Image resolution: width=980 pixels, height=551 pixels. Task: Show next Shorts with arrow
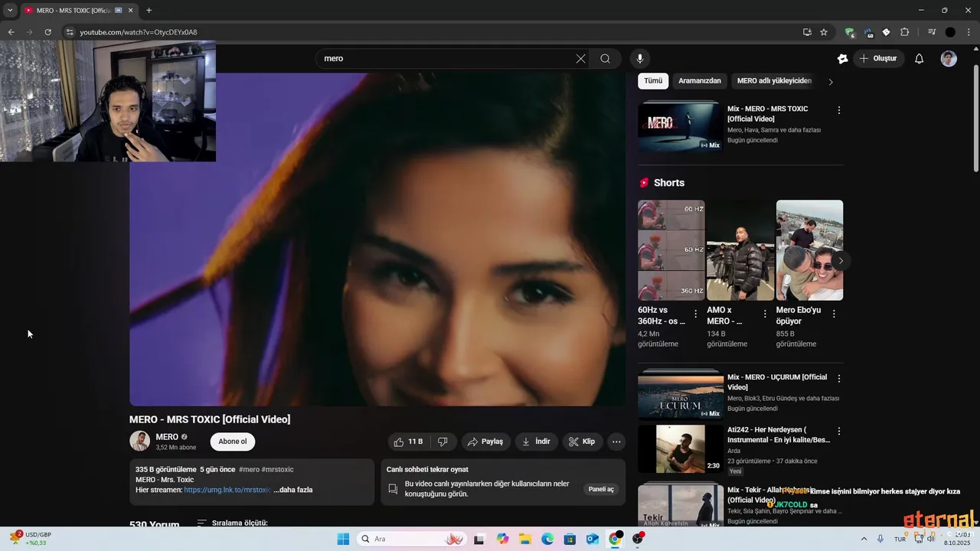pos(841,261)
